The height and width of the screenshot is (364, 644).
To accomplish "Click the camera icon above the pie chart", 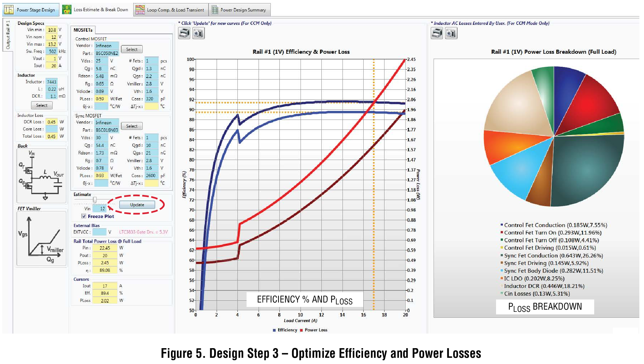I will pos(451,33).
